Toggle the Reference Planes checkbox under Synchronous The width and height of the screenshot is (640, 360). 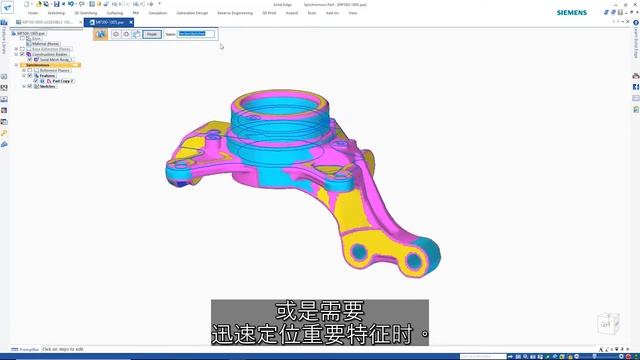[30, 70]
